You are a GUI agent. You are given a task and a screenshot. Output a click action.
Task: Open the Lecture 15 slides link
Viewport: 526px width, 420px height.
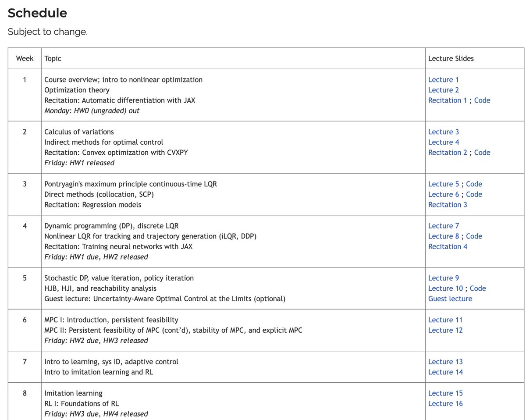tap(445, 393)
